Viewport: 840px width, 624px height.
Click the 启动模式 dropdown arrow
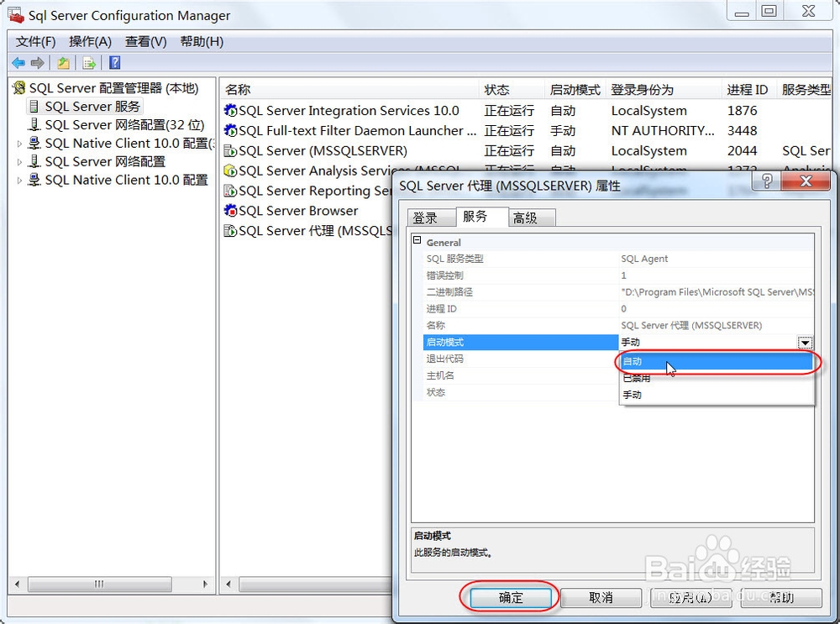[805, 343]
